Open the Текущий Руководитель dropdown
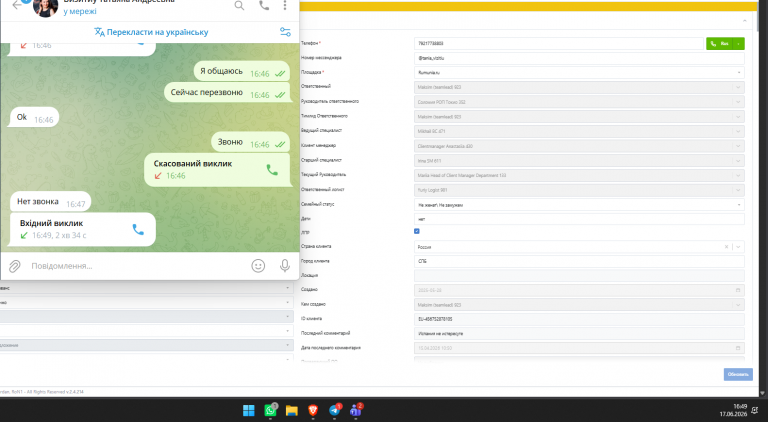The width and height of the screenshot is (768, 422). point(579,175)
